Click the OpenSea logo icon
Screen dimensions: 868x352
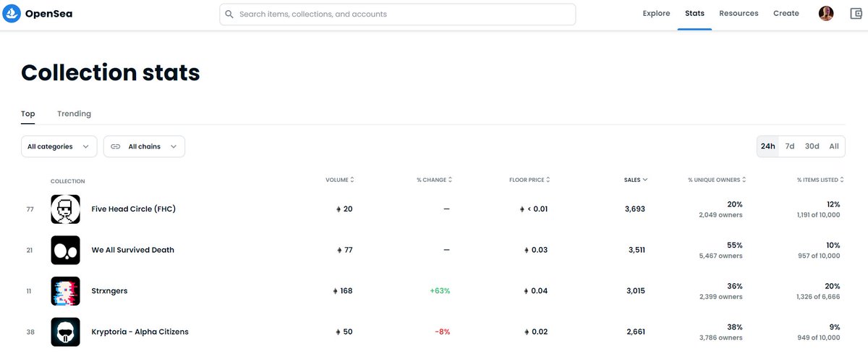[x=12, y=14]
